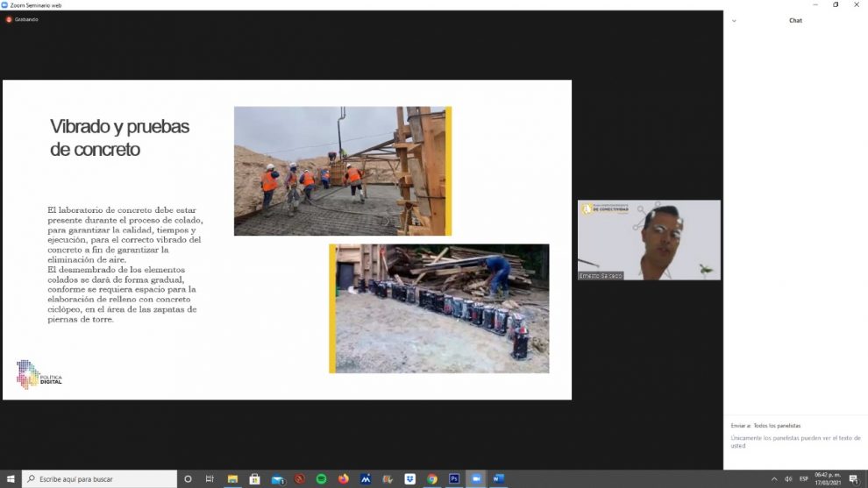
Task: Open the ESP language selector
Action: pos(804,479)
